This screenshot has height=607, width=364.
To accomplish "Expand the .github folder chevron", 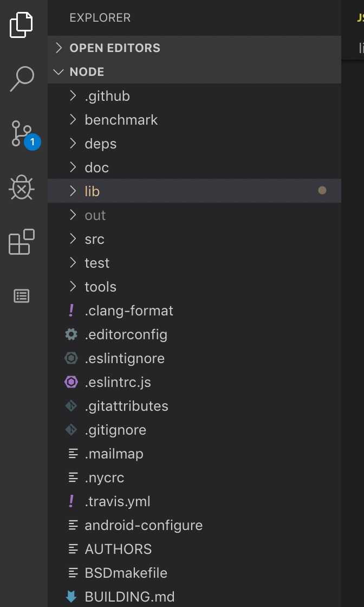I will pos(73,96).
